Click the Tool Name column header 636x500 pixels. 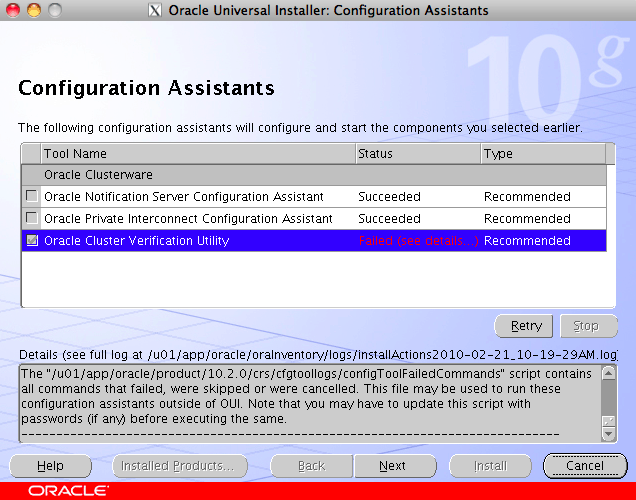(x=197, y=154)
